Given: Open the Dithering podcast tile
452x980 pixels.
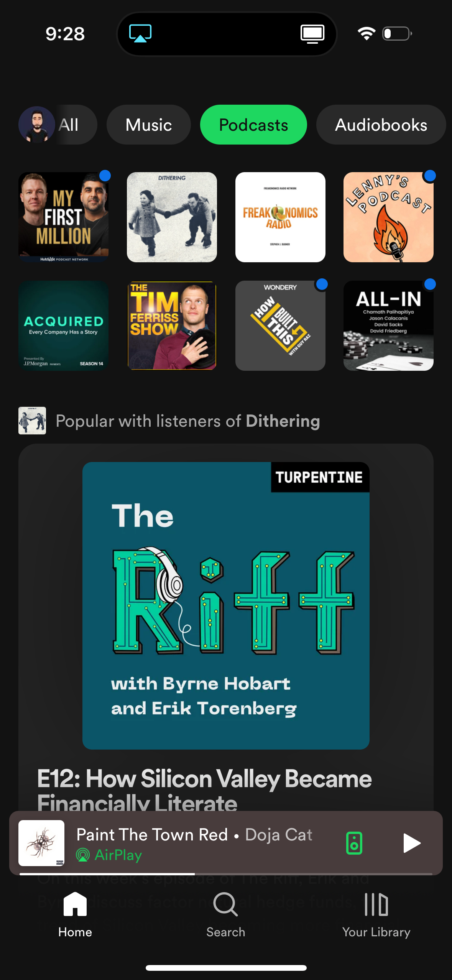Looking at the screenshot, I should (172, 217).
